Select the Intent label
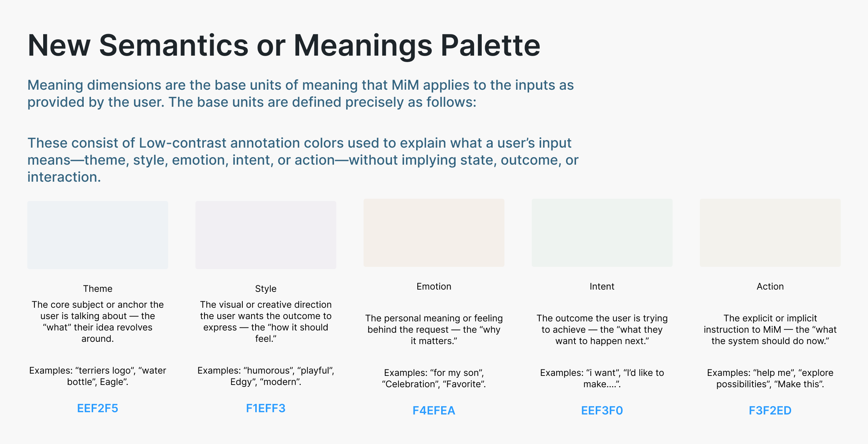Viewport: 868px width, 444px height. (x=602, y=287)
